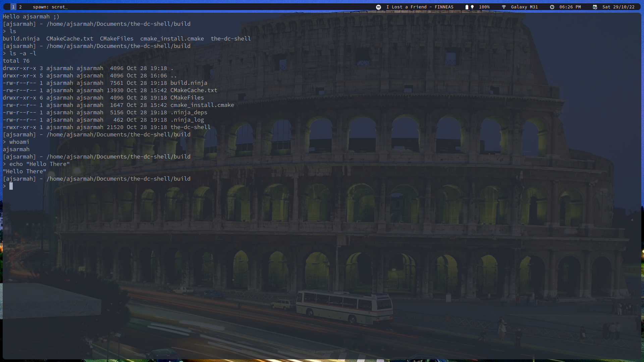This screenshot has height=362, width=644.
Task: Click the .ninja_log file name
Action: point(187,120)
